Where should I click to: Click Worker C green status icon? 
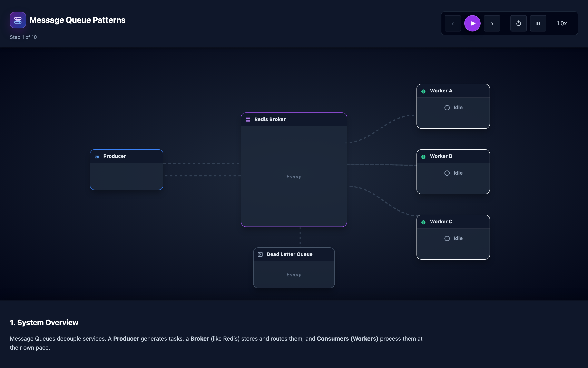point(423,222)
